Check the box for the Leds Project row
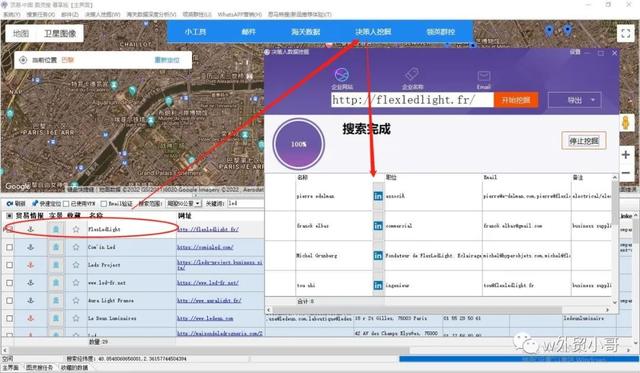This screenshot has width=640, height=373. click(9, 265)
